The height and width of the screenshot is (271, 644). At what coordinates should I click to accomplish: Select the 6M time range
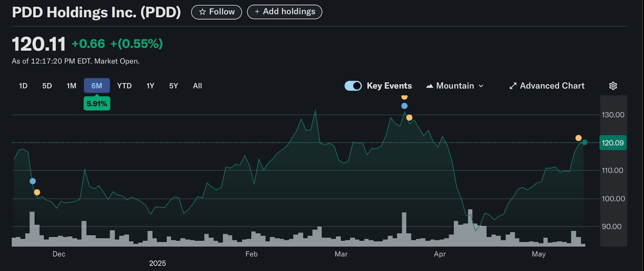point(97,86)
